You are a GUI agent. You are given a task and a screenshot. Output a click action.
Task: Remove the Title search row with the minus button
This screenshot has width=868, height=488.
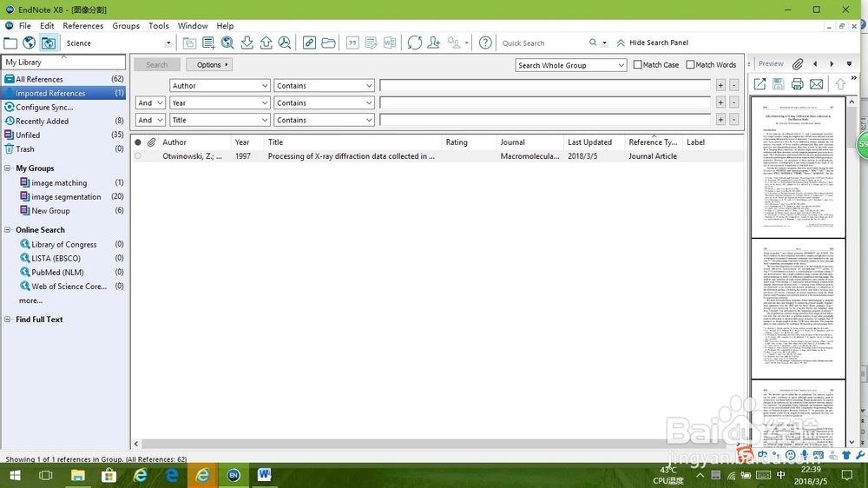(x=733, y=120)
